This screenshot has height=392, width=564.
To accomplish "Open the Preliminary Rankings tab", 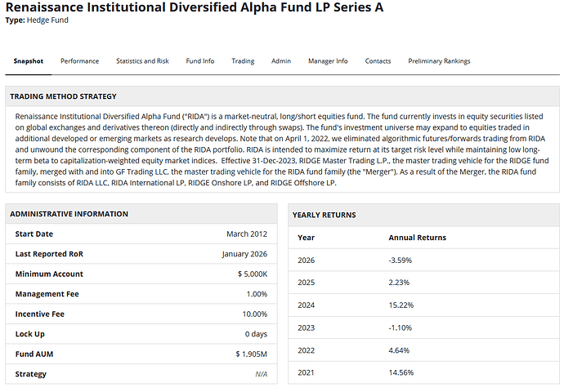I will click(x=439, y=61).
